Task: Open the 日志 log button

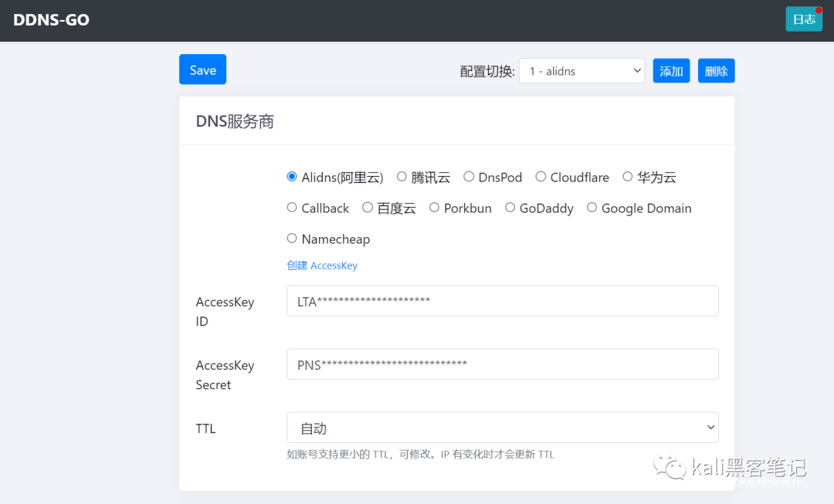Action: 803,19
